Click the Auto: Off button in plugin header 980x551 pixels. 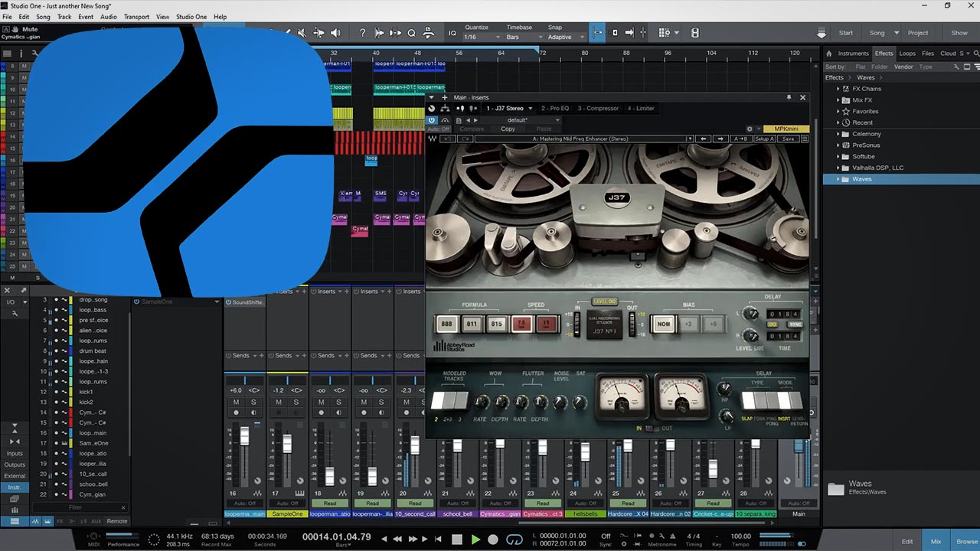coord(439,129)
